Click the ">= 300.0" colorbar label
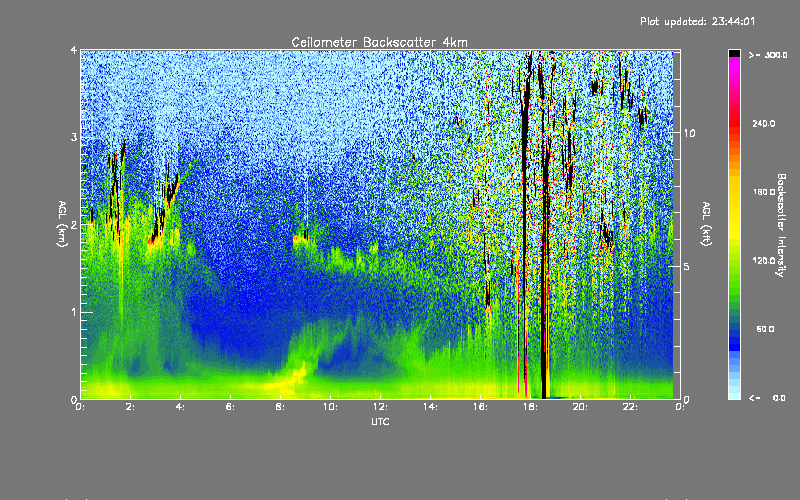 click(x=768, y=55)
